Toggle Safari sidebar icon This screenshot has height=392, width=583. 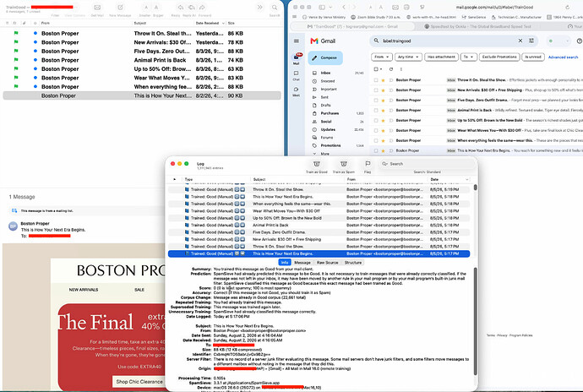click(322, 7)
